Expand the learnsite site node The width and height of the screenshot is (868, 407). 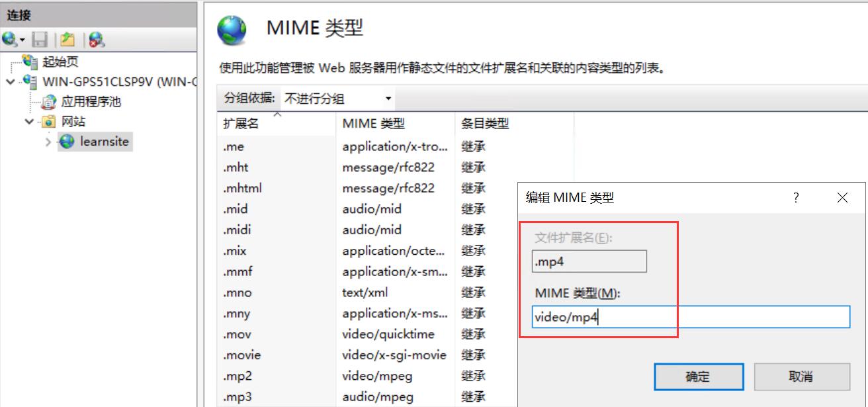point(48,142)
